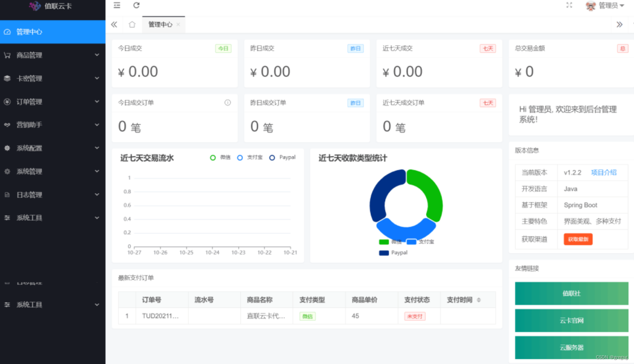Expand the upper 系统工具 menu arrow
The width and height of the screenshot is (634, 364).
click(x=97, y=218)
